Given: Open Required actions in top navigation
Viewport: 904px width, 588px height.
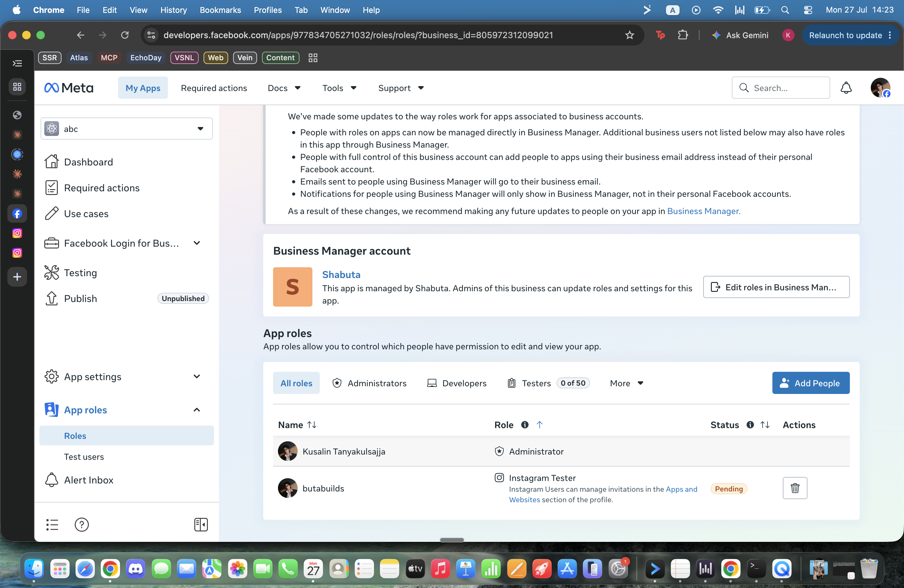Looking at the screenshot, I should point(214,88).
